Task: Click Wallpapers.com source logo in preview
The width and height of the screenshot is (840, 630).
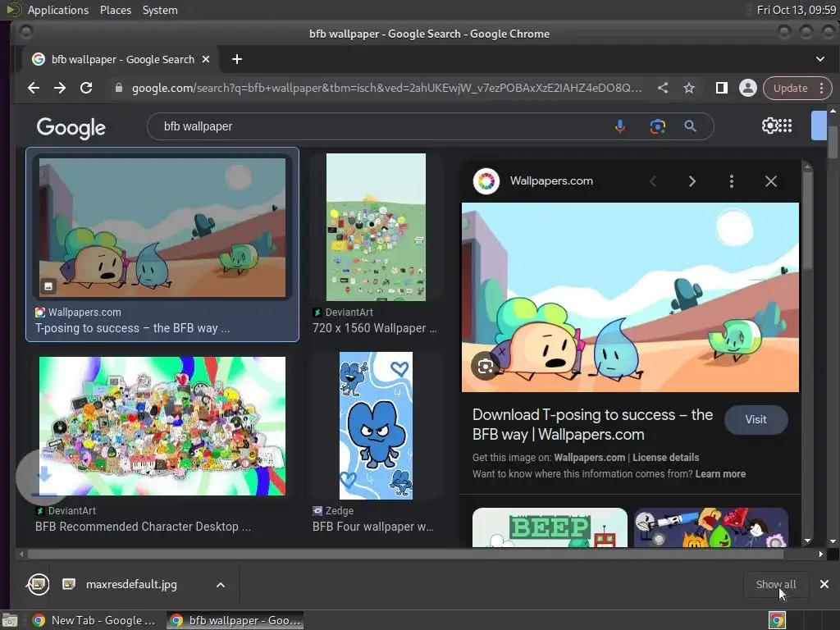Action: [x=486, y=181]
